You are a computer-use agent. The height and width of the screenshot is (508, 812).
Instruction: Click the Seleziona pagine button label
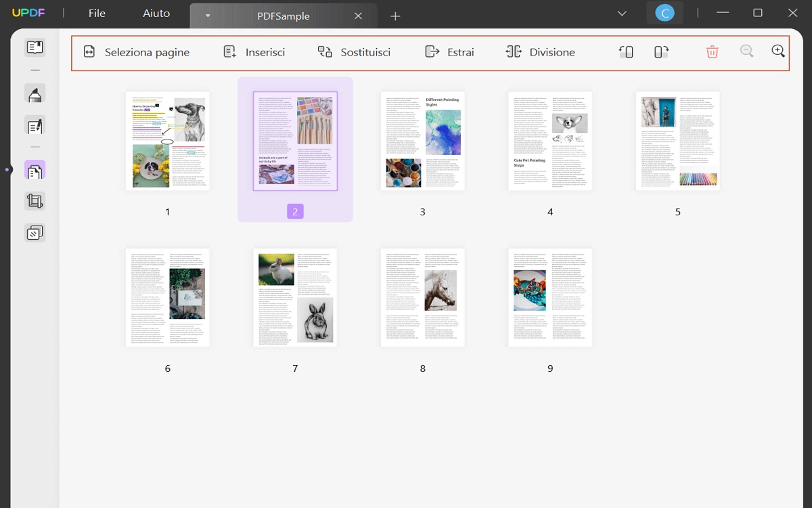tap(147, 52)
